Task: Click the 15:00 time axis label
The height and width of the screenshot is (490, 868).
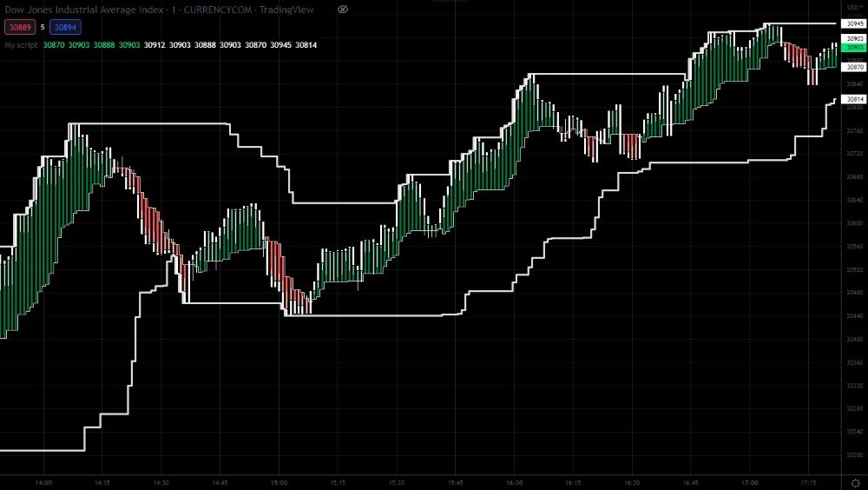Action: point(279,483)
